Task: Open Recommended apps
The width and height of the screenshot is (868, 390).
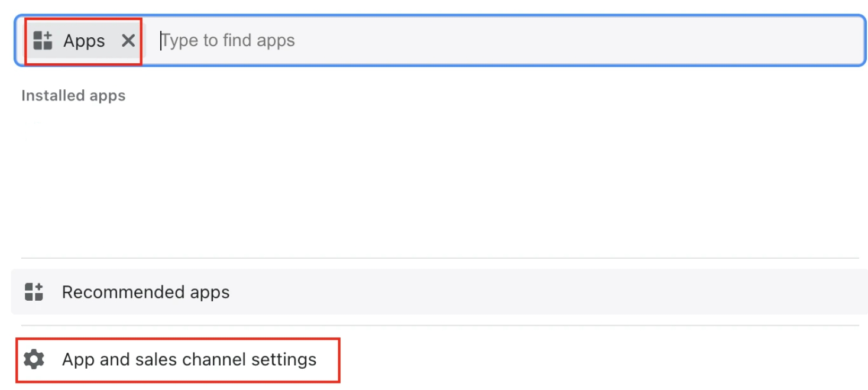Action: pos(145,292)
